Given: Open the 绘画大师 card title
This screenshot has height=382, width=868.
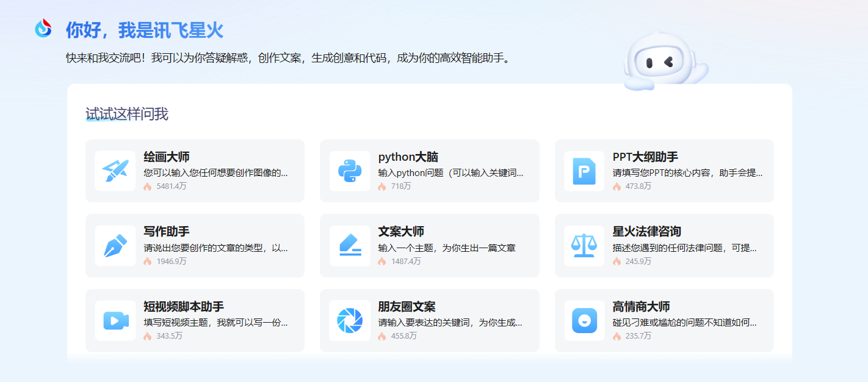Looking at the screenshot, I should (x=167, y=157).
